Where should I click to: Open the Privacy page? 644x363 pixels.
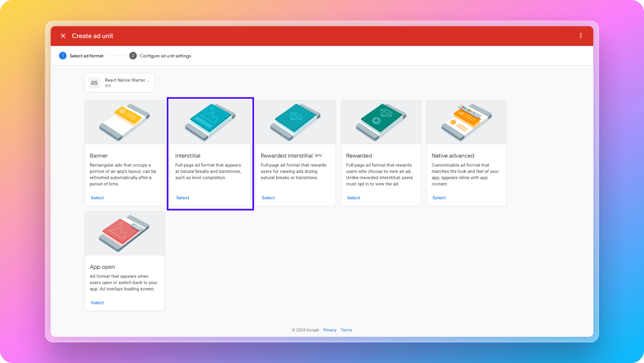(330, 330)
